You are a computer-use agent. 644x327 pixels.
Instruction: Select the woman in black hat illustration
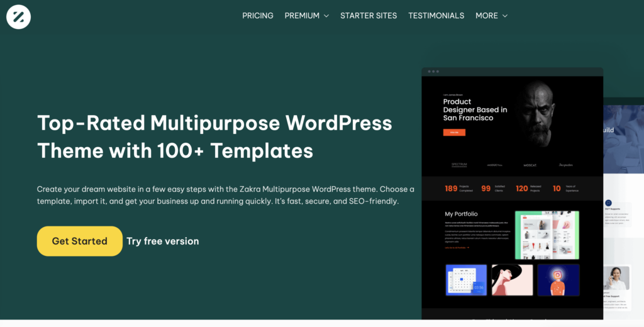coord(512,280)
